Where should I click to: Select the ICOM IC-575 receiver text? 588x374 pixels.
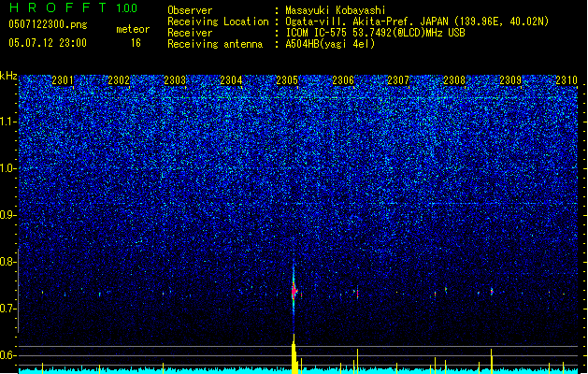click(375, 33)
